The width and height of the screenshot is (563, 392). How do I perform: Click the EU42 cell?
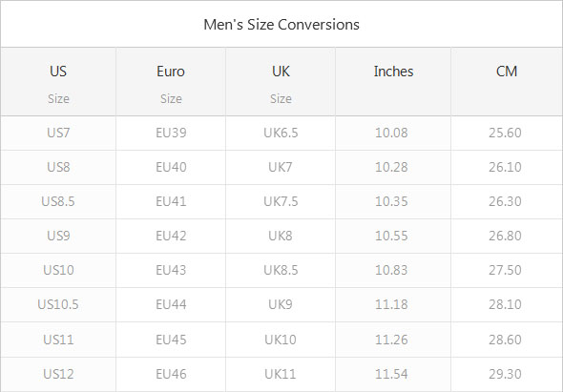pyautogui.click(x=171, y=236)
